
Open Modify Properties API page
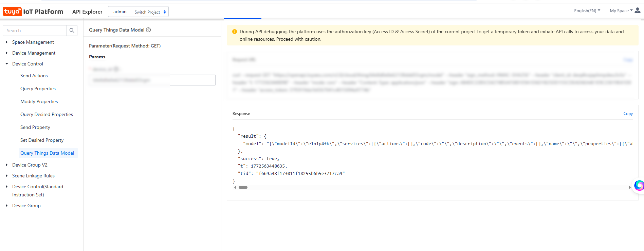39,101
